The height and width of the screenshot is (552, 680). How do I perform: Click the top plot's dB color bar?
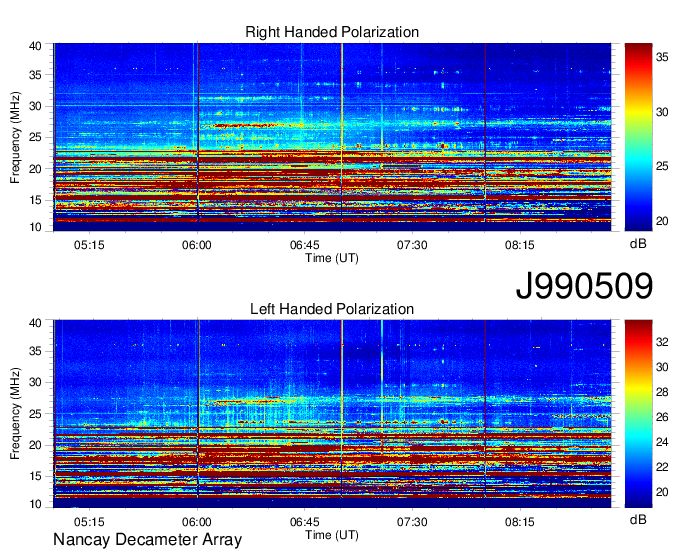coord(638,137)
